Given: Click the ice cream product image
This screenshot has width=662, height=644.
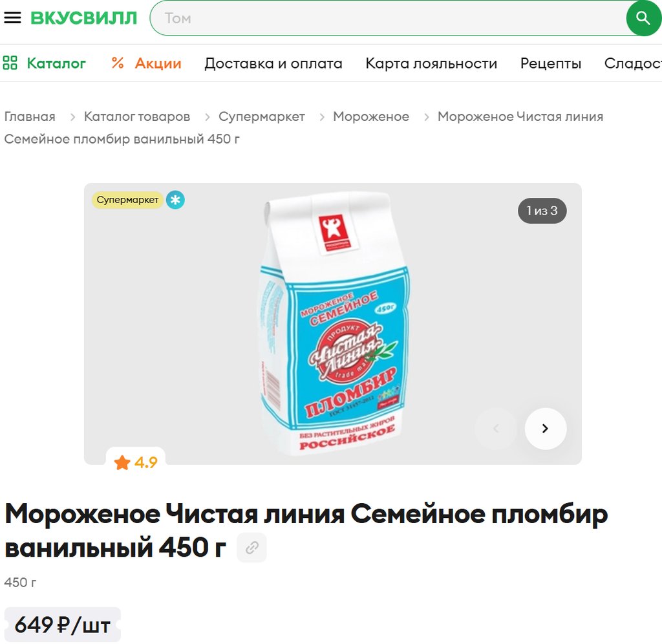Looking at the screenshot, I should coord(335,323).
